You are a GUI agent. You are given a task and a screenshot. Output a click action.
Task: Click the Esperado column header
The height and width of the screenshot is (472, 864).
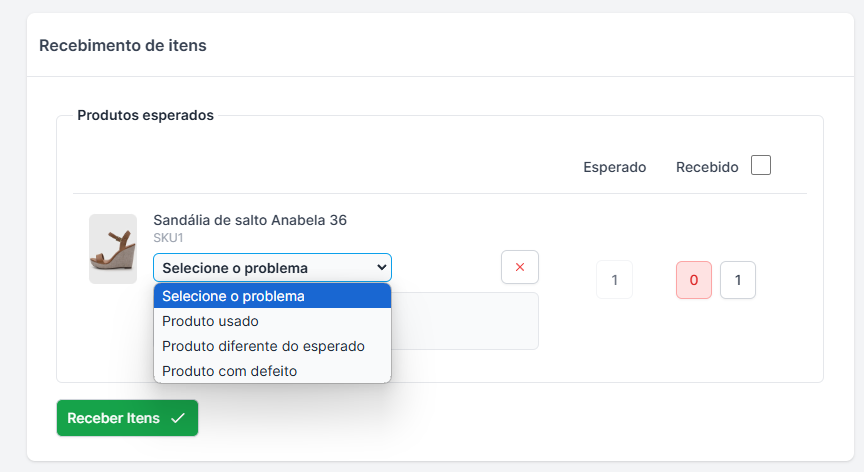pyautogui.click(x=614, y=167)
